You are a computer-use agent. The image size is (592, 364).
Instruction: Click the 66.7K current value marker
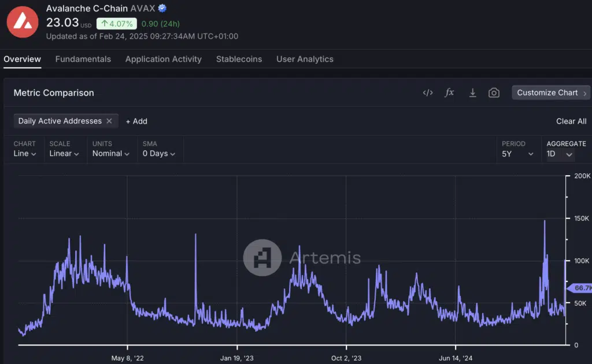[x=580, y=288]
